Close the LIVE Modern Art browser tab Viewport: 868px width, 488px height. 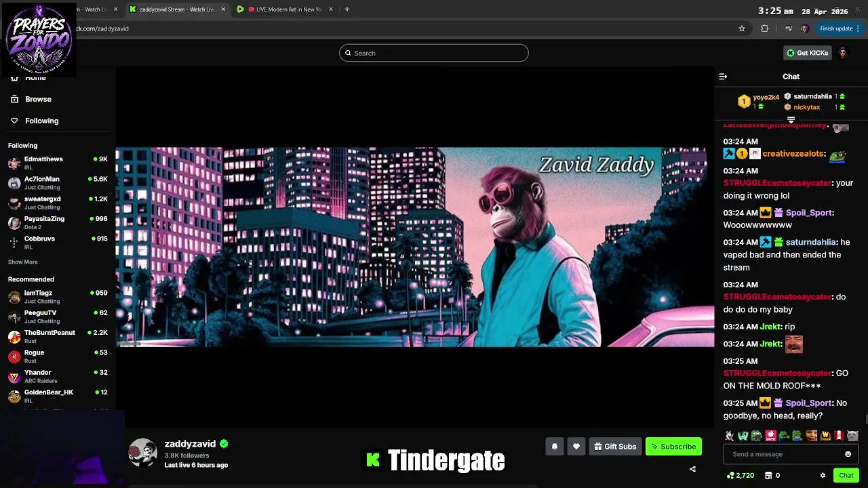[x=331, y=9]
